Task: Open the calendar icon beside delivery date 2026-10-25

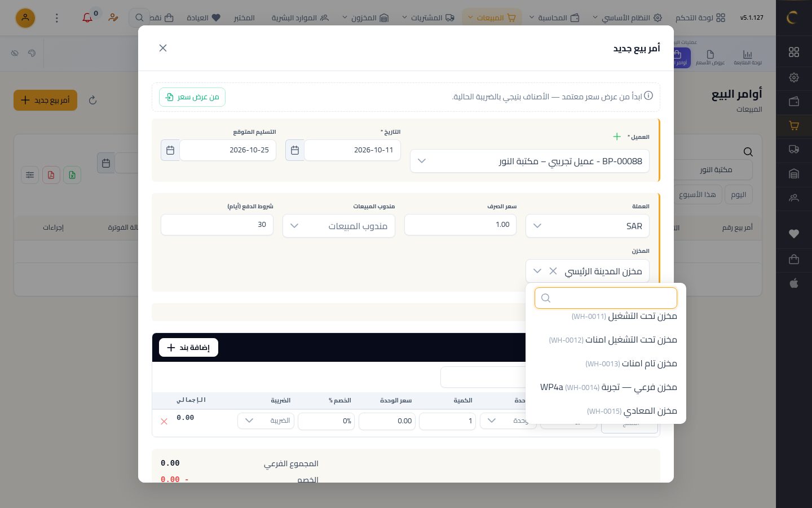Action: click(170, 150)
